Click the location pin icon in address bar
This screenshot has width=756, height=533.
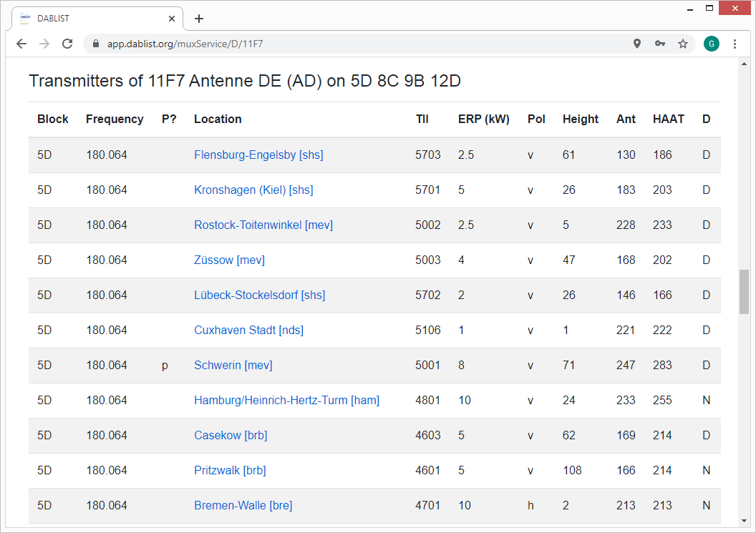[x=637, y=44]
